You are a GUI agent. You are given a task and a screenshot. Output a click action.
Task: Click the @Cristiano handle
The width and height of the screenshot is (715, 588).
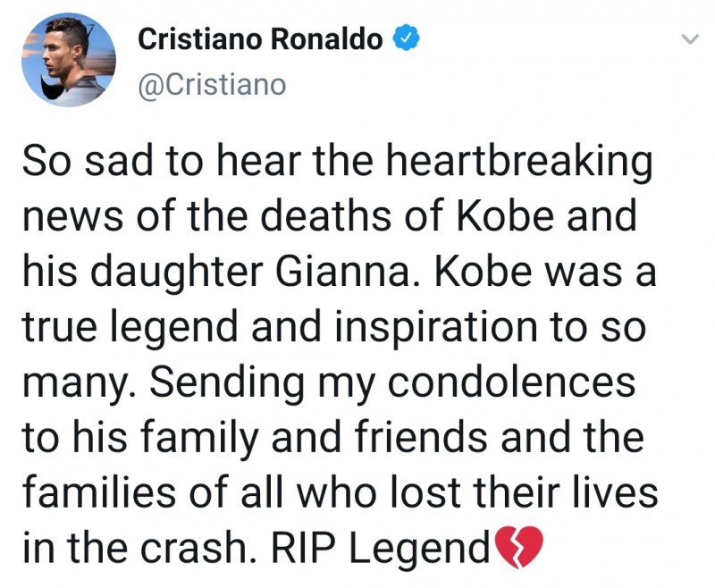pos(212,84)
